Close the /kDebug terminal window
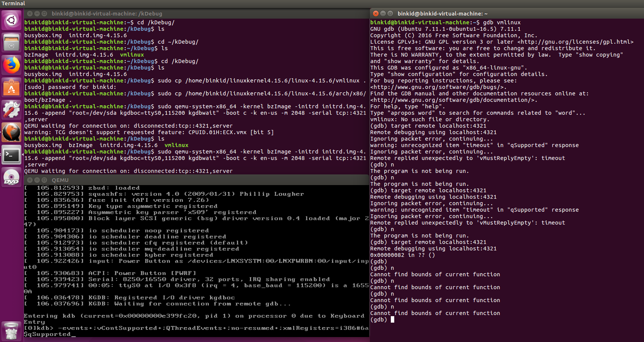The image size is (644, 342). [x=30, y=13]
